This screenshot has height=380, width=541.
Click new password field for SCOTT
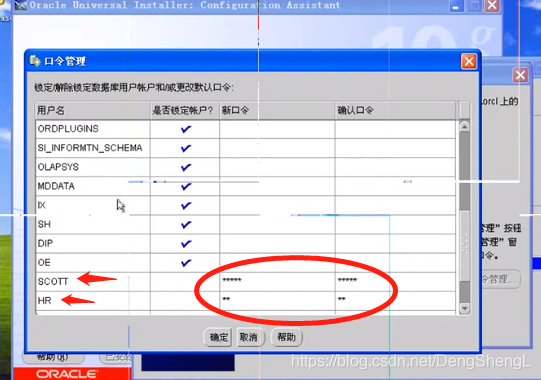coord(277,282)
